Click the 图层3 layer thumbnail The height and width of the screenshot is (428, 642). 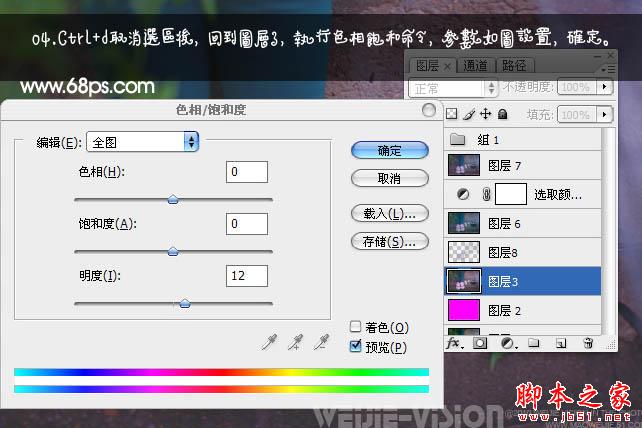click(x=464, y=281)
